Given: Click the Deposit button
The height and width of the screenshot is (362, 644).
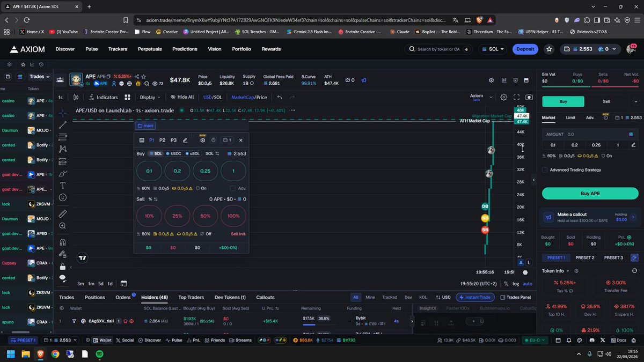Looking at the screenshot, I should coord(525,49).
